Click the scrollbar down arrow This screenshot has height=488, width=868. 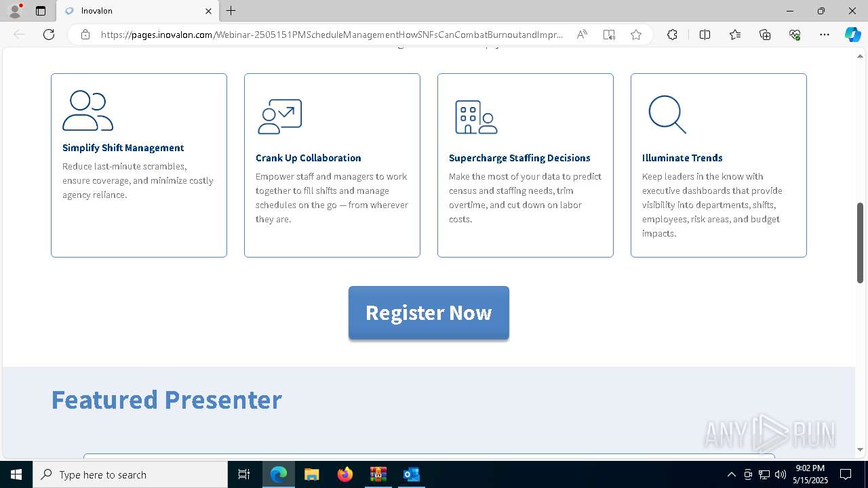(860, 449)
